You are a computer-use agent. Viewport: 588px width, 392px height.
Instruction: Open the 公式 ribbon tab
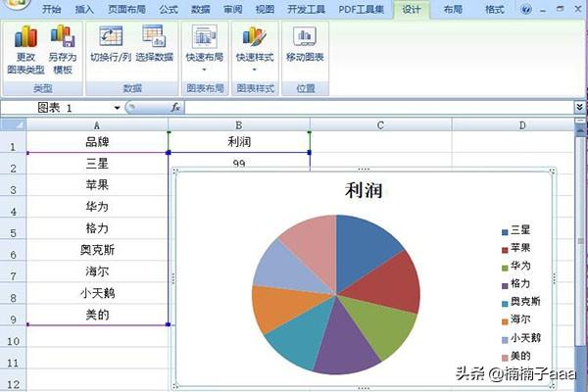pos(169,9)
